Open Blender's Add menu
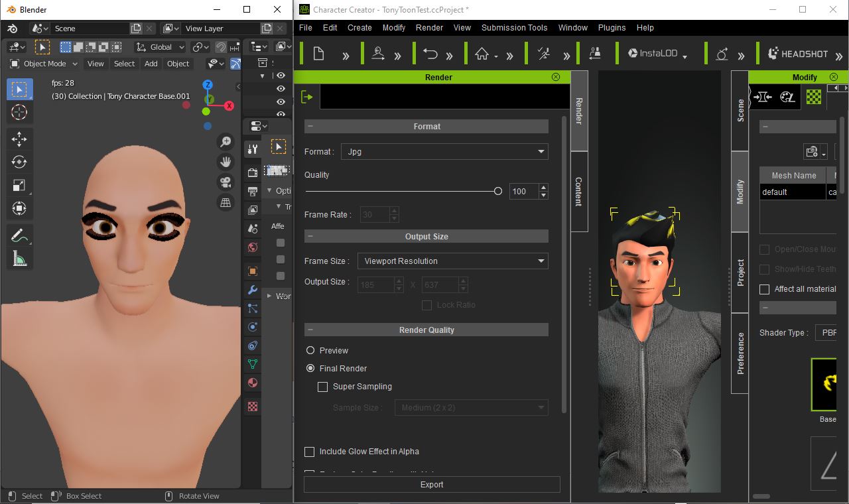 [151, 64]
